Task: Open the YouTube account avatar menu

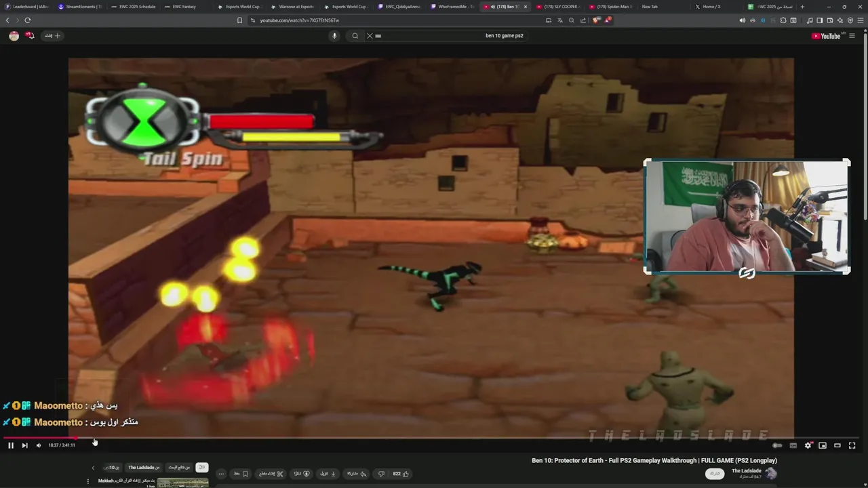Action: (x=14, y=36)
